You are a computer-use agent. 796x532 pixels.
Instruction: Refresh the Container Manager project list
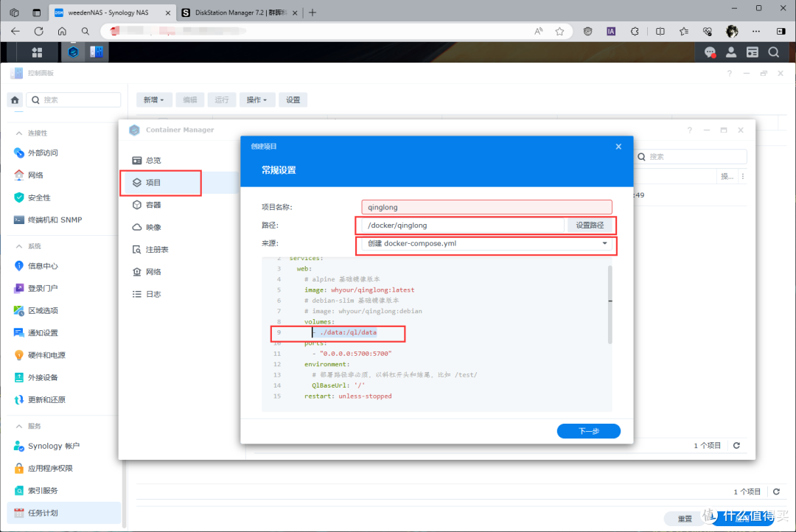(x=736, y=446)
